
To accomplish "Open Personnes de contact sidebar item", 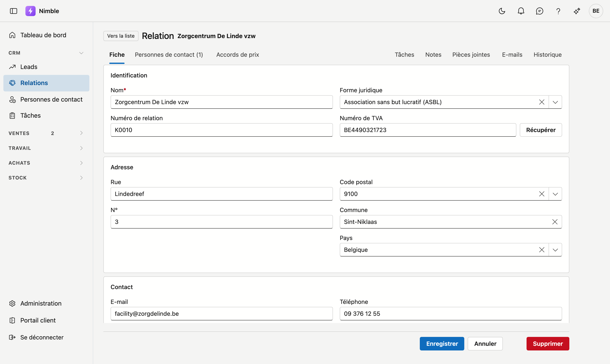I will coord(46,99).
